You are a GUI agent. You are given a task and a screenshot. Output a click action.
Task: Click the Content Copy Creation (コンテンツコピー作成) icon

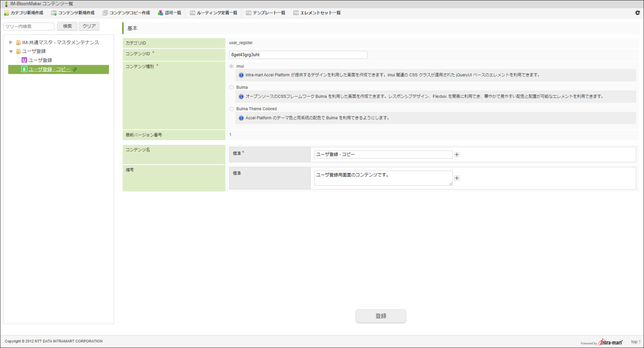[105, 13]
